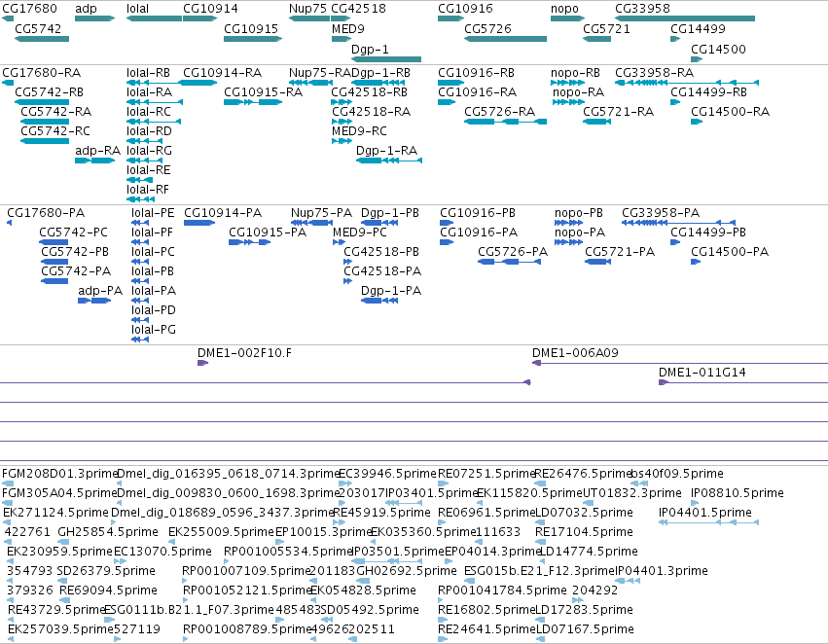
Task: Select the RE24641.5prime EST label
Action: (486, 628)
